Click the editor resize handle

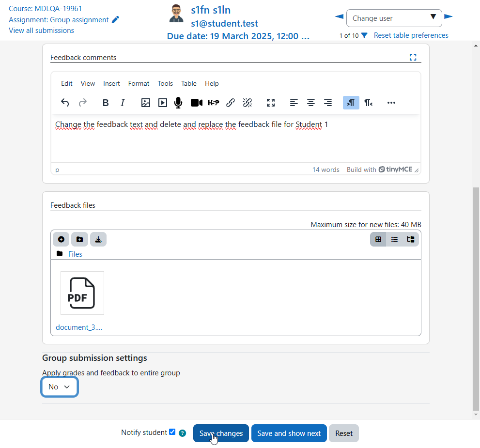click(x=417, y=170)
